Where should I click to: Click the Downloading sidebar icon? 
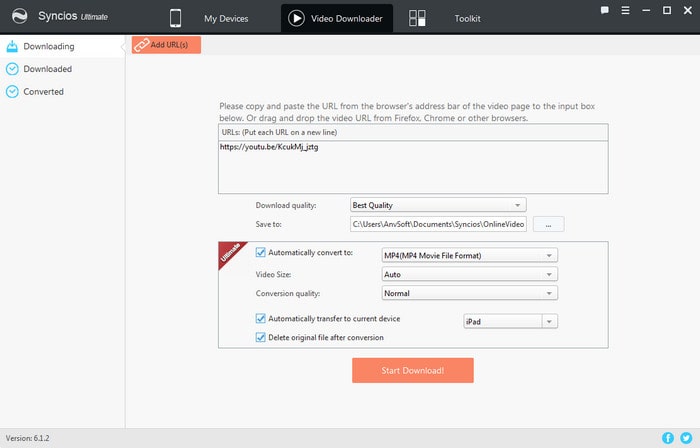12,46
